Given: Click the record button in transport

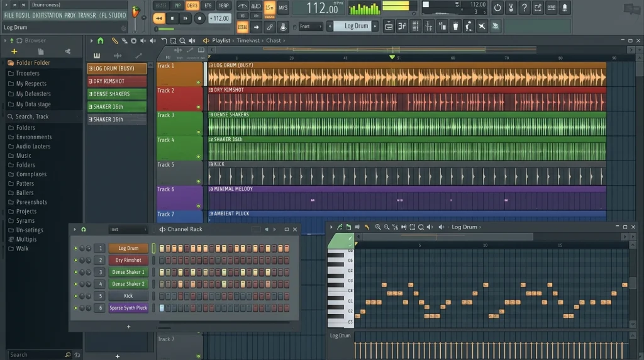Looking at the screenshot, I should tap(199, 18).
